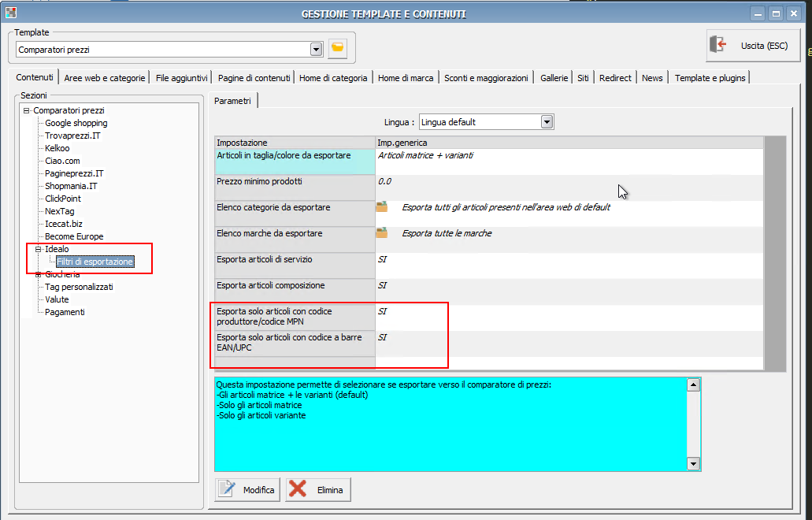Select Pagamenti in the tree
The width and height of the screenshot is (812, 520).
pos(65,312)
